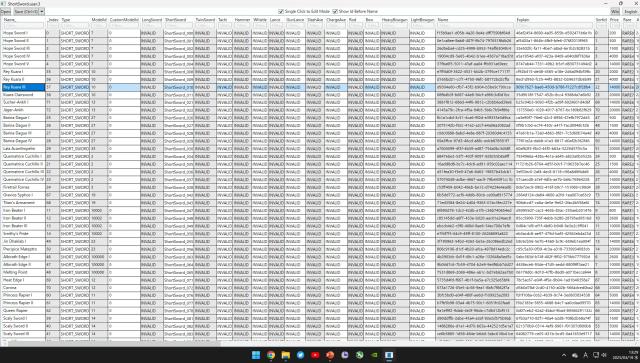Click the Wiki button

[x=615, y=11]
